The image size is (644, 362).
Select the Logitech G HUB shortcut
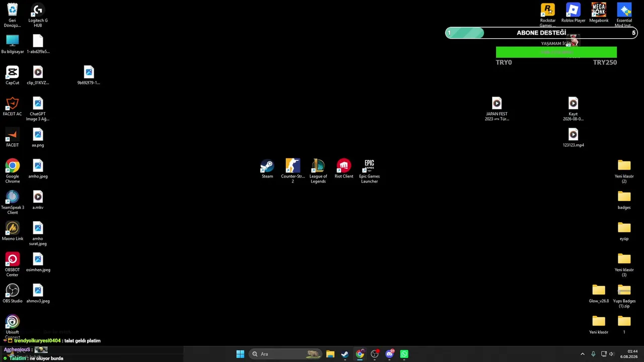tap(38, 16)
